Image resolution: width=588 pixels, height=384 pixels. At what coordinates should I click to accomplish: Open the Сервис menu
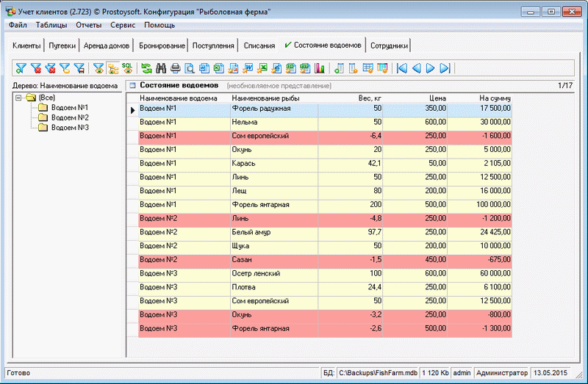pyautogui.click(x=122, y=25)
